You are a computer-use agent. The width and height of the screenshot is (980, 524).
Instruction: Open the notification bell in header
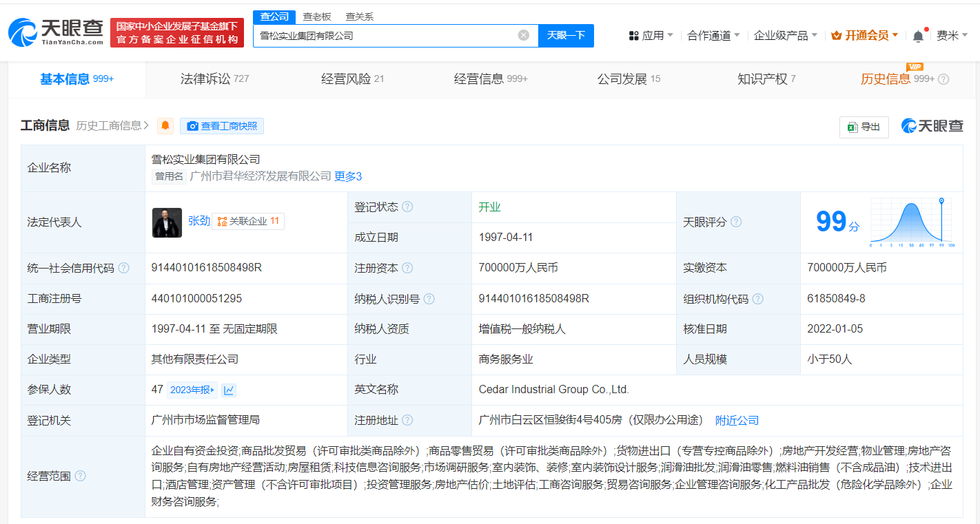coord(918,36)
